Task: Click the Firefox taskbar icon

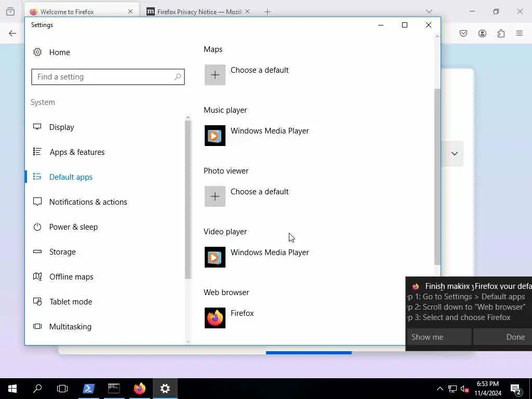Action: tap(139, 389)
